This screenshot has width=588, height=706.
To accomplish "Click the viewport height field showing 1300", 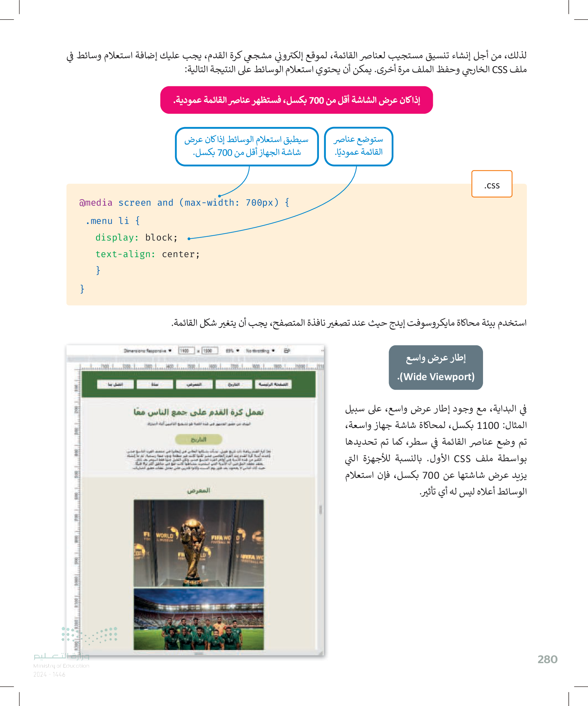I will 209,351.
